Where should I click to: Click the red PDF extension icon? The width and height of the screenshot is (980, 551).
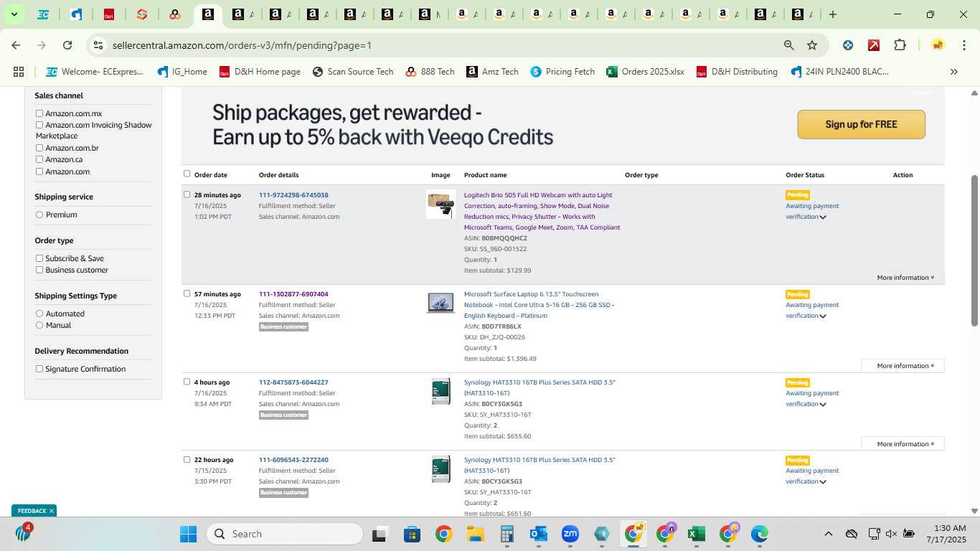874,45
